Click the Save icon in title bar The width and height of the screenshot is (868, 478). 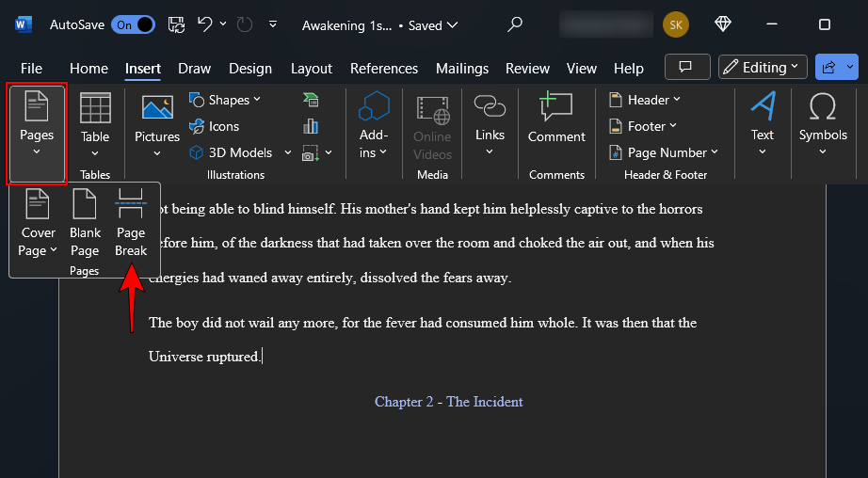coord(176,25)
